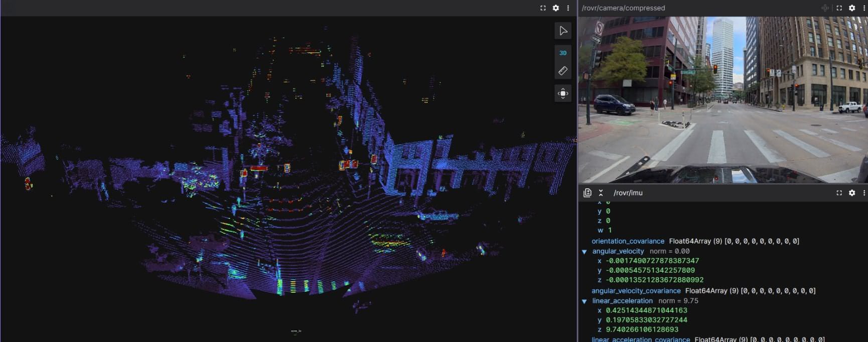The image size is (868, 342).
Task: Click the /rovr/camera/compressed topic title
Action: [x=623, y=8]
